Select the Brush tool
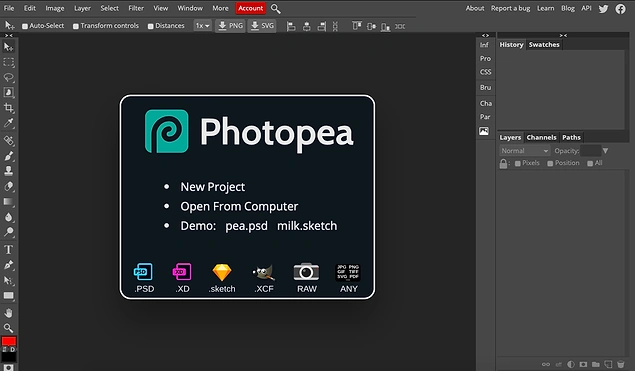 (x=9, y=156)
